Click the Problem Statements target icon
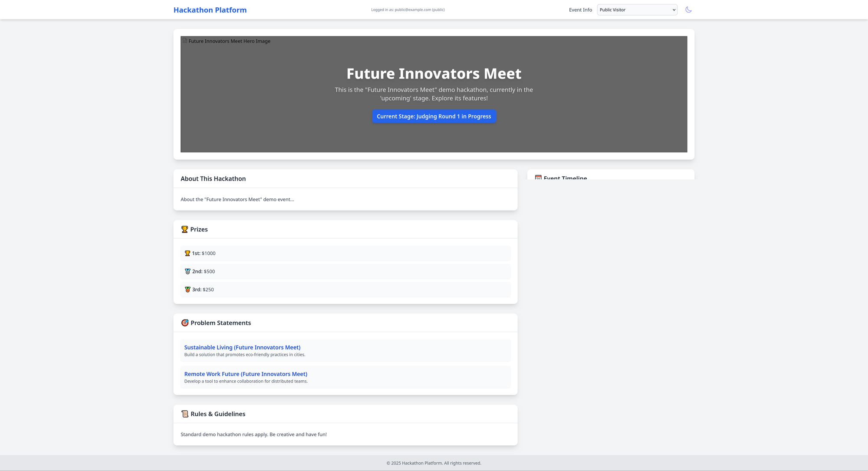The height and width of the screenshot is (471, 868). point(185,323)
